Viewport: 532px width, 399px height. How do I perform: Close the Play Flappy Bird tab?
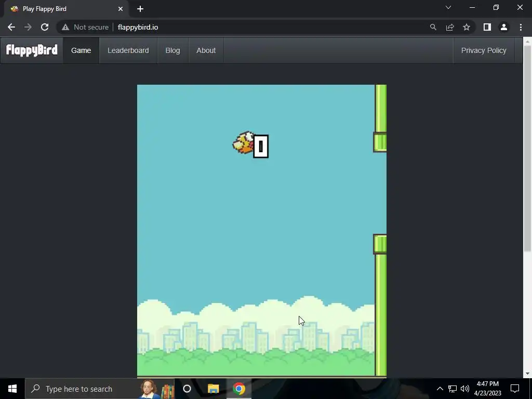click(121, 9)
